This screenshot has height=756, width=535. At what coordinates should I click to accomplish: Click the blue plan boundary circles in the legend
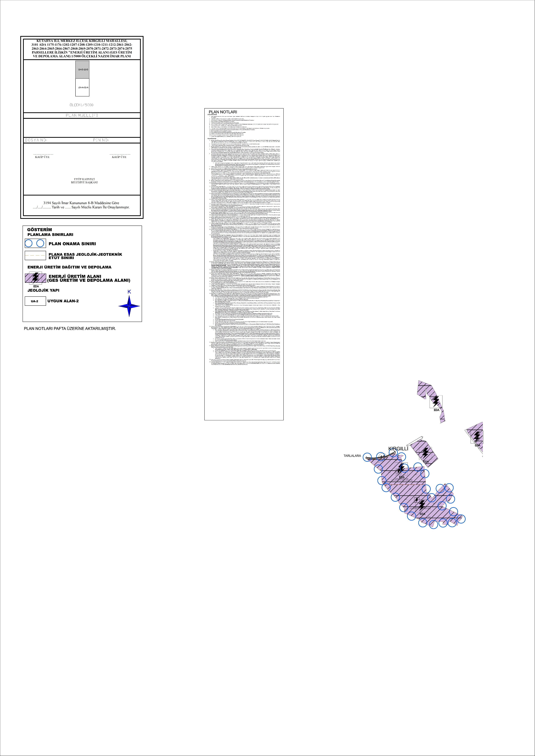tap(35, 243)
